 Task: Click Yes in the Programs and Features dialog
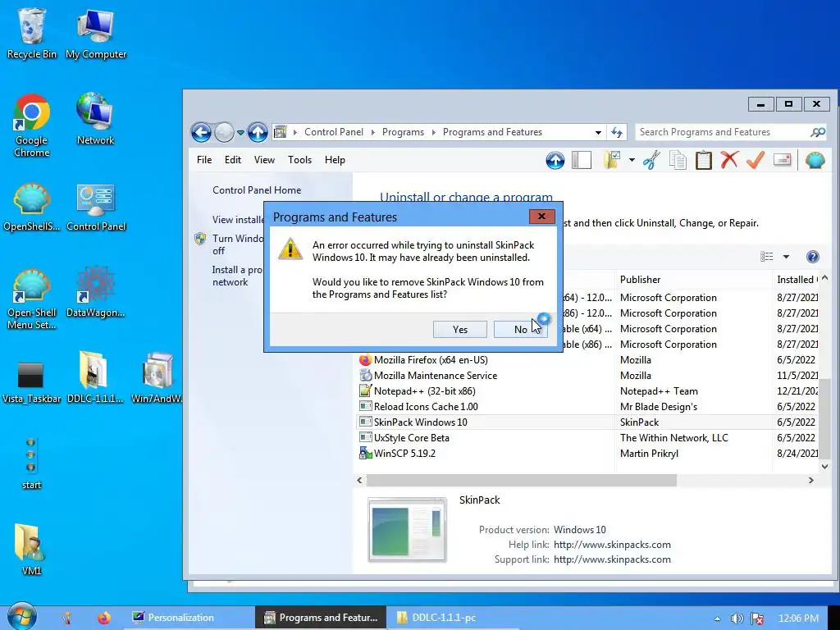point(459,330)
